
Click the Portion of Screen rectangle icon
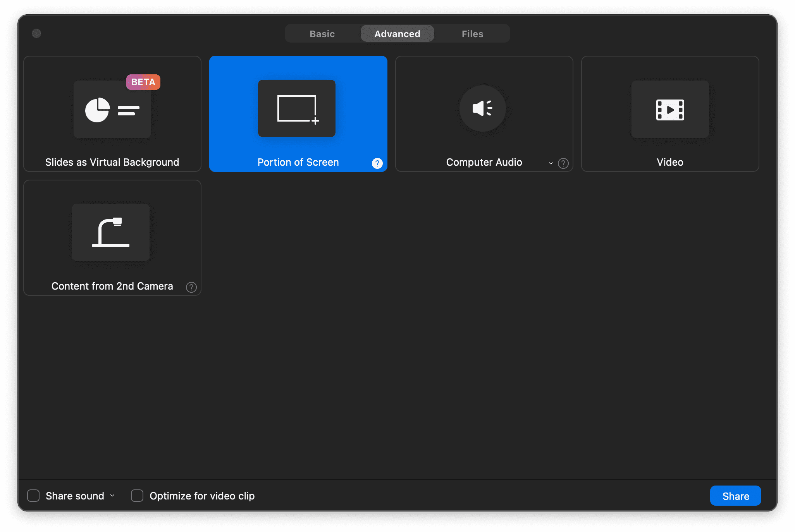[297, 108]
